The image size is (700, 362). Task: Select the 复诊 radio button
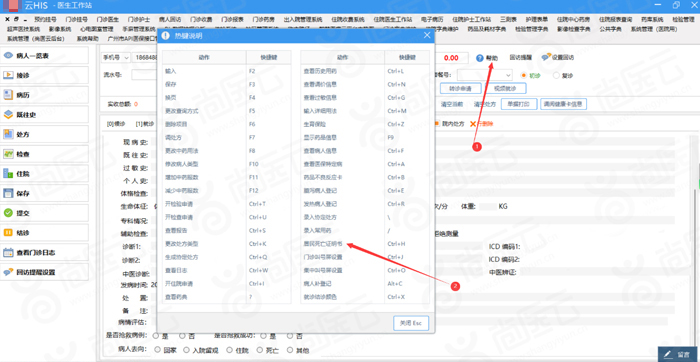tap(556, 75)
